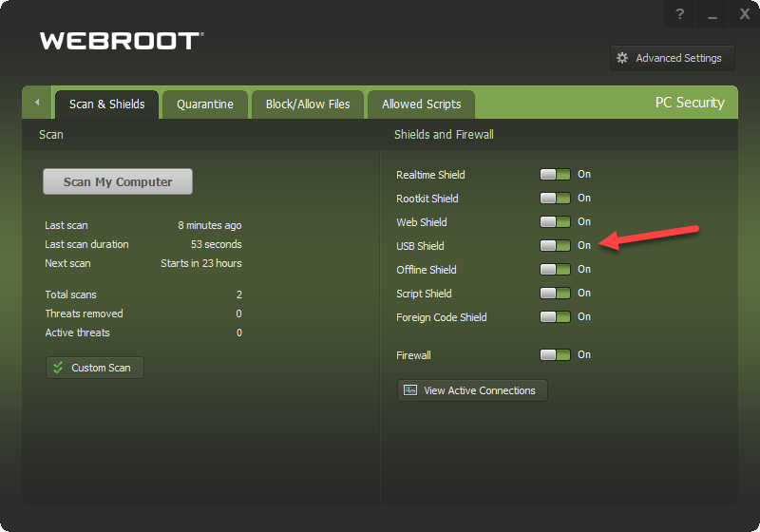Screen dimensions: 760x532
Task: Click the 'USB Shield' label
Action: click(420, 246)
